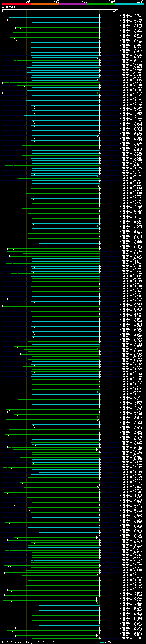Click the purple ~60% identity legend segment

tap(73, 4)
